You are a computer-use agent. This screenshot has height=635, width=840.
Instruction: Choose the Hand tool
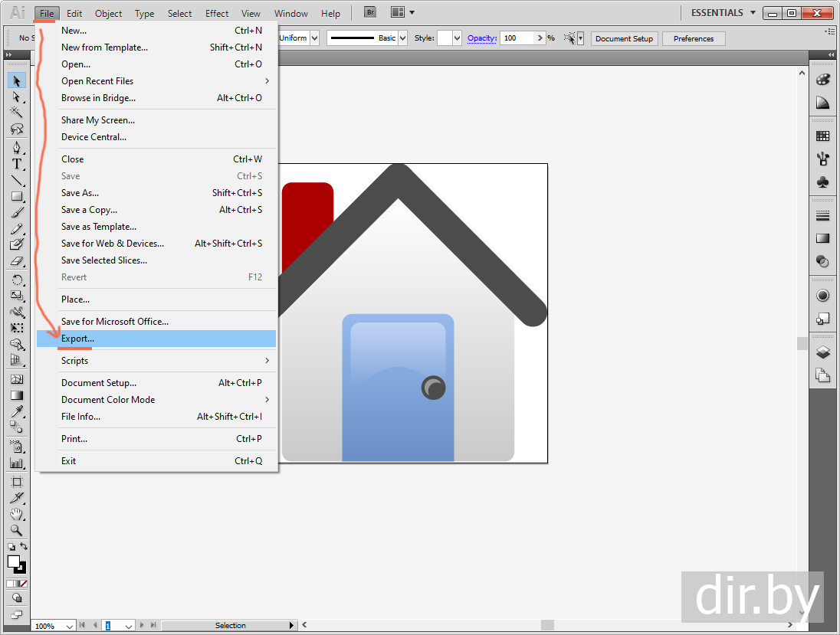[17, 514]
